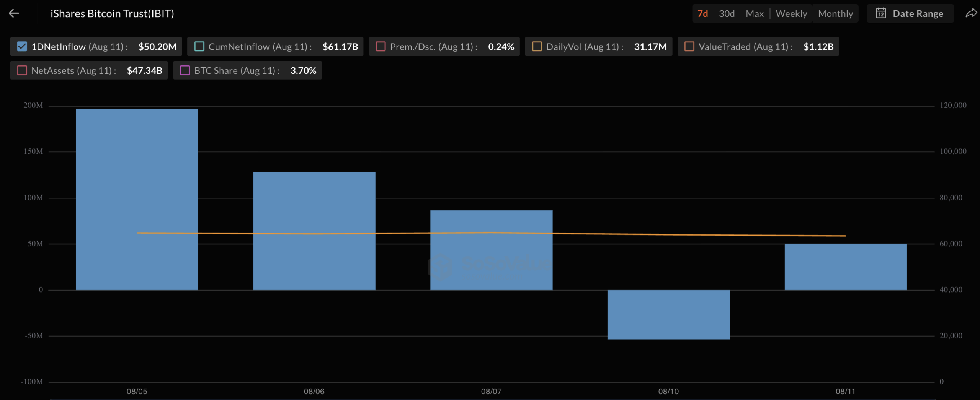Click the 120,000 right axis label

(x=953, y=105)
